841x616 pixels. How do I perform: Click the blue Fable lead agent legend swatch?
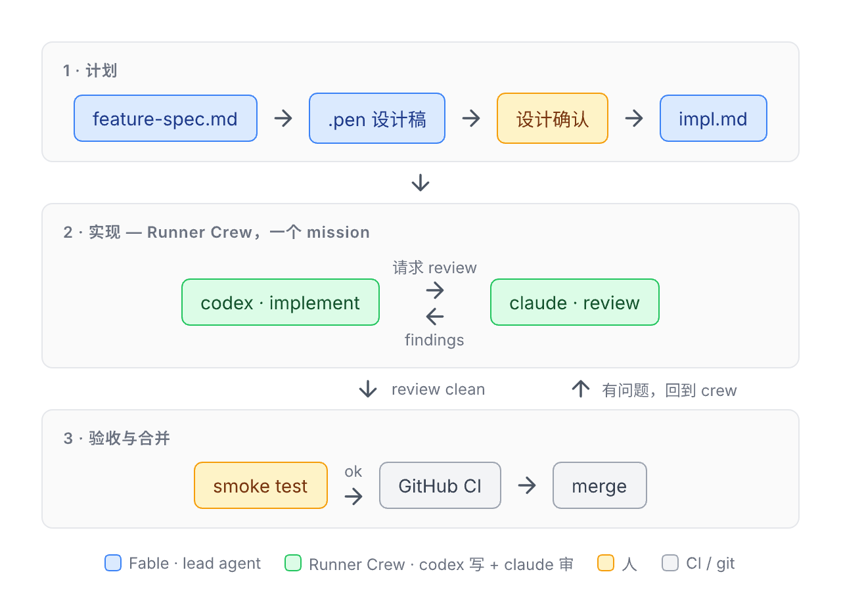coord(113,563)
